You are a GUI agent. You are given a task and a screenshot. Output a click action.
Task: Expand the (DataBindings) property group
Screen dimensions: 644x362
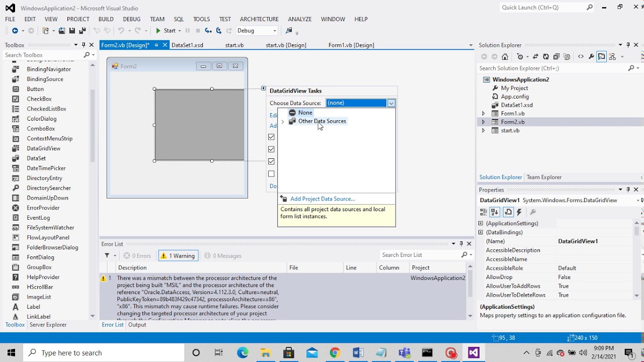point(480,232)
